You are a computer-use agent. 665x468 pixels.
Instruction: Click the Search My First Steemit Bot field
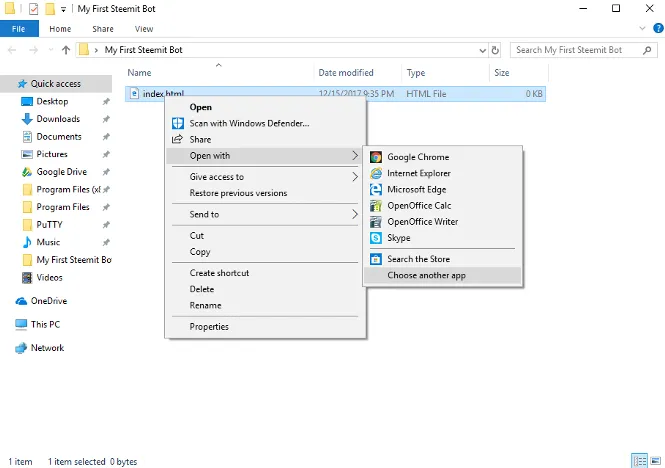click(575, 50)
